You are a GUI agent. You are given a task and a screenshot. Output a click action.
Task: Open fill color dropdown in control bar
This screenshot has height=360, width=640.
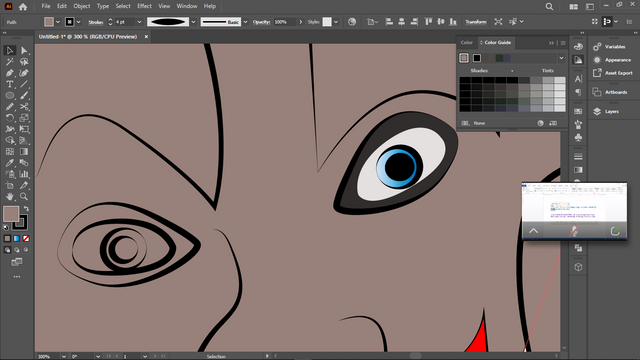click(58, 22)
